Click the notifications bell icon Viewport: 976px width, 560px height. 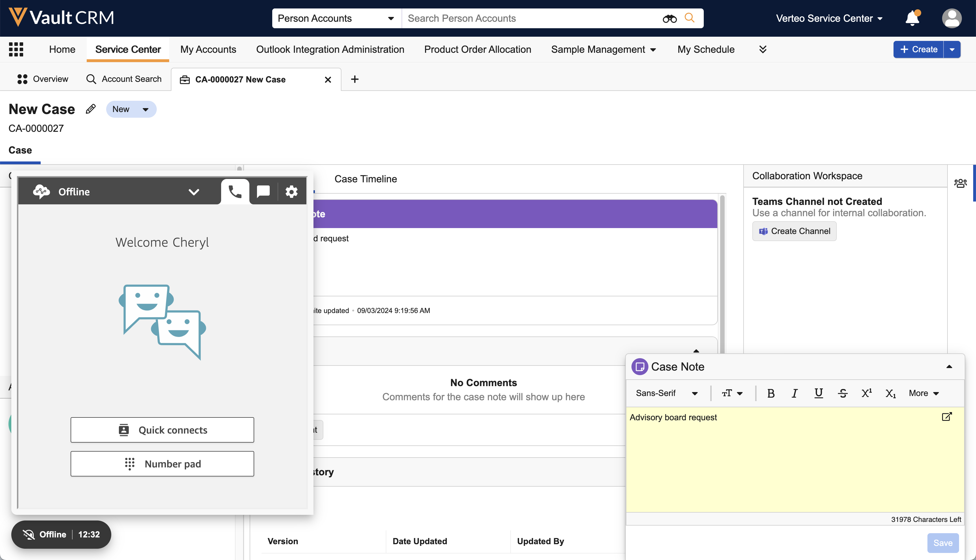(912, 18)
